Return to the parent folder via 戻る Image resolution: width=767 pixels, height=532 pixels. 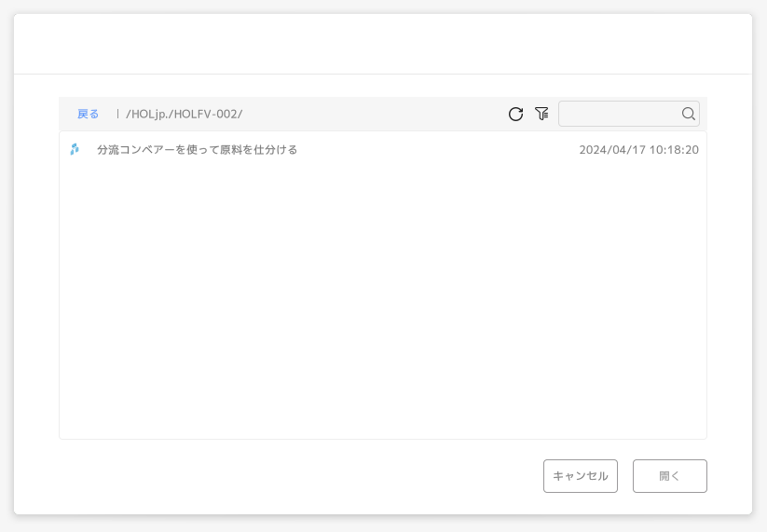88,114
